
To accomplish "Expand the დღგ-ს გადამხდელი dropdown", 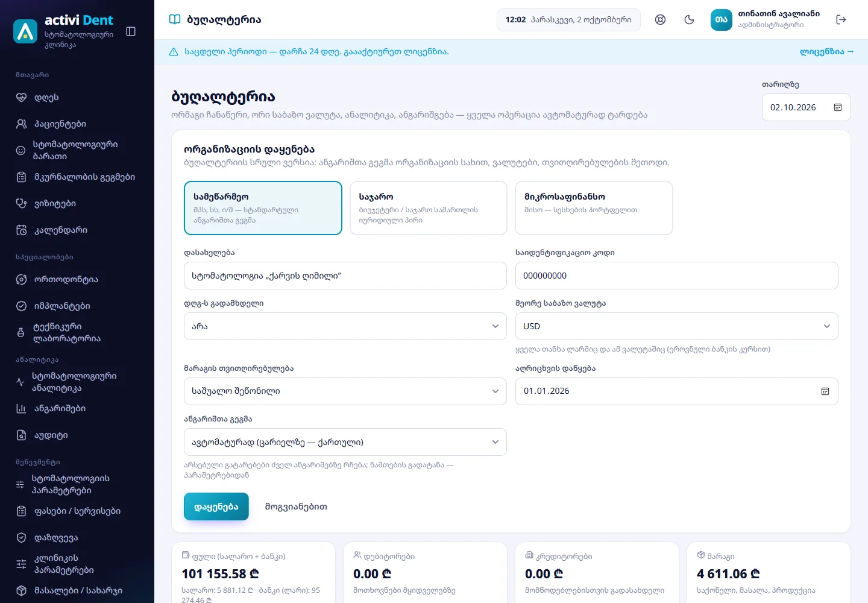I will tap(345, 326).
